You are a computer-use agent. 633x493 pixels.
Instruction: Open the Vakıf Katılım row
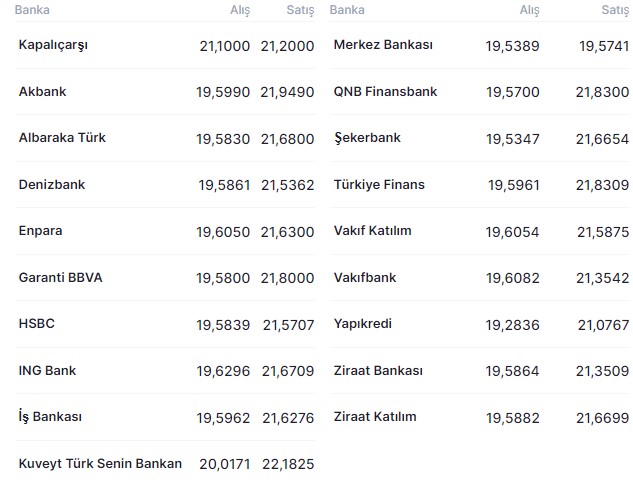[x=372, y=231]
